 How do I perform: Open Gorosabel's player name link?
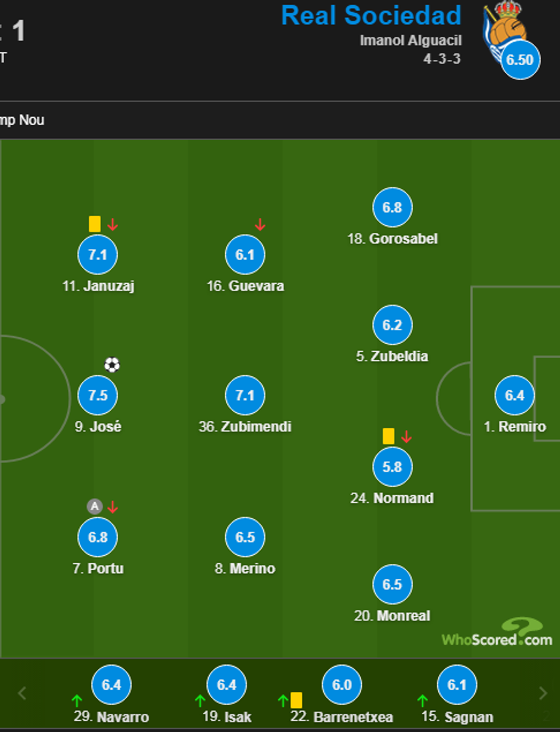coord(393,238)
